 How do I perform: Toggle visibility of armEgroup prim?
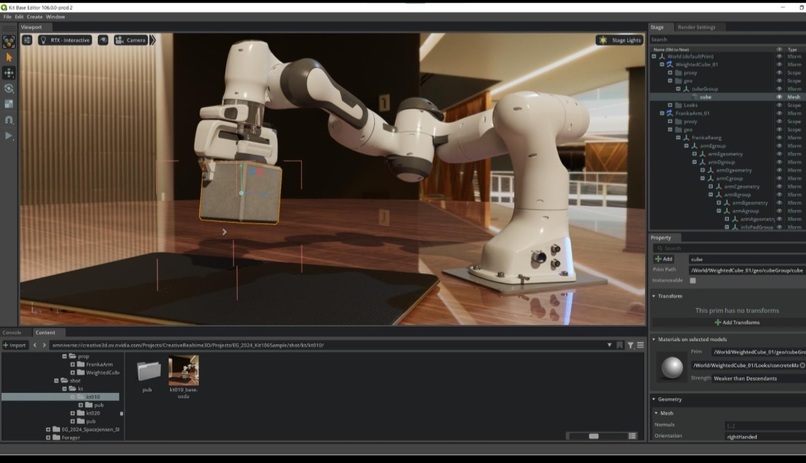coord(779,146)
